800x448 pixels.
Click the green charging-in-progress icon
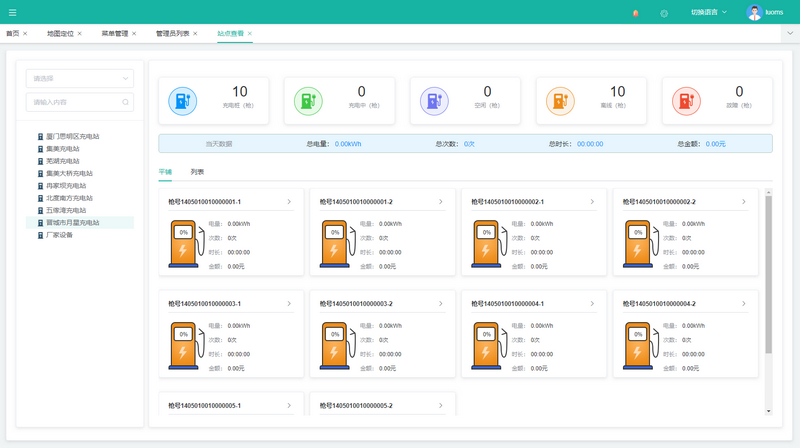(308, 101)
